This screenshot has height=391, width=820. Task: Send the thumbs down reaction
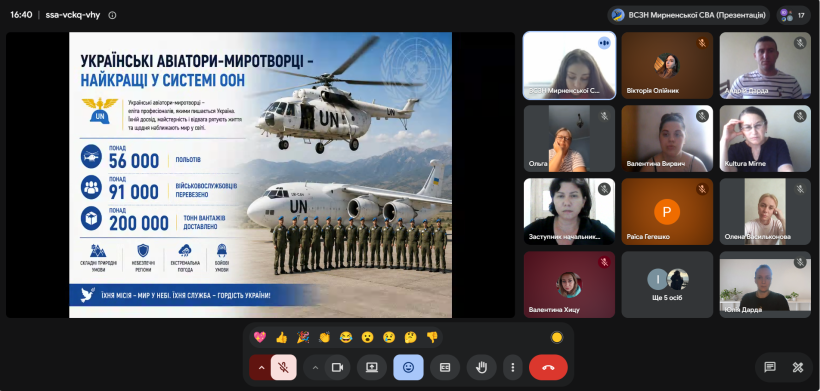click(432, 337)
